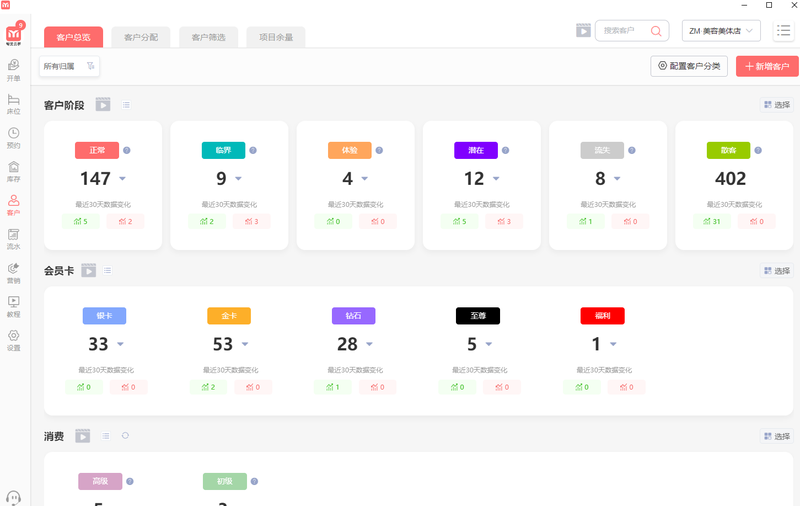Click the orange 金卡 card tag
The image size is (800, 506).
pyautogui.click(x=229, y=316)
